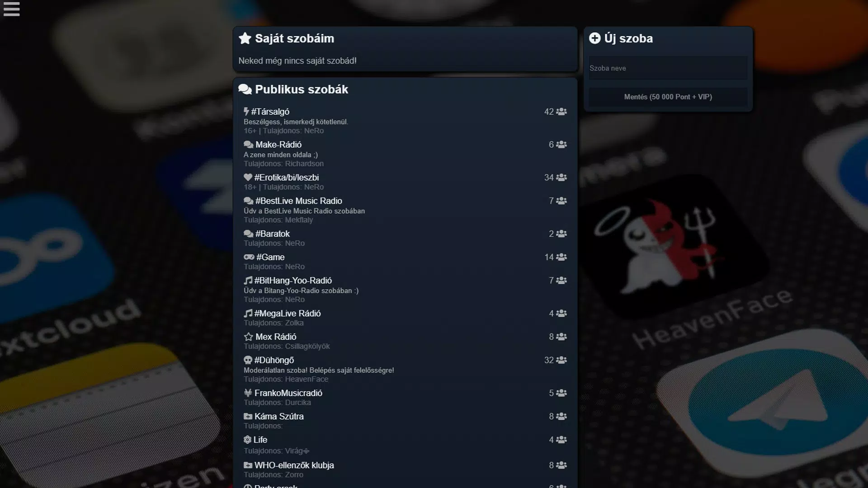Click Mentés (50 000 Pont + VIP) button

(x=668, y=97)
